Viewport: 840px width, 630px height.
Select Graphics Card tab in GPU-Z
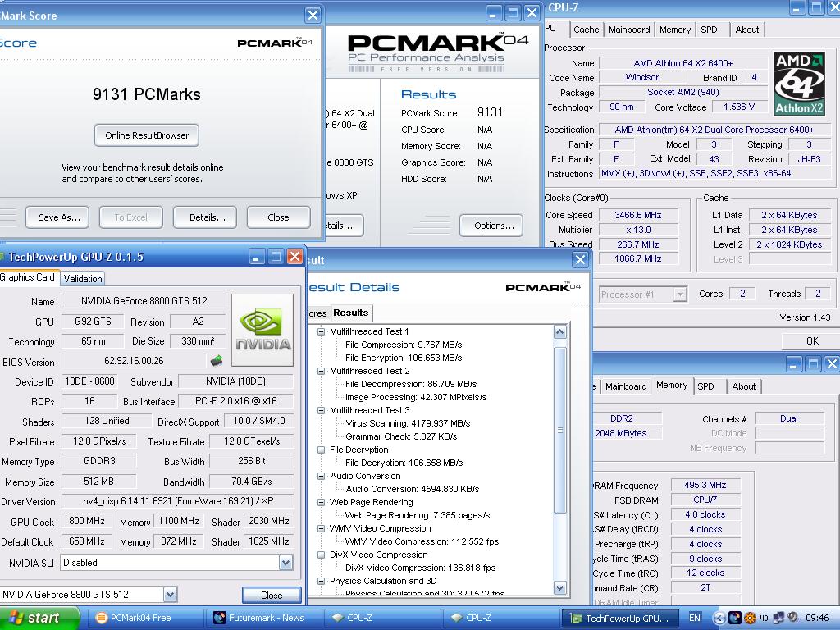28,277
